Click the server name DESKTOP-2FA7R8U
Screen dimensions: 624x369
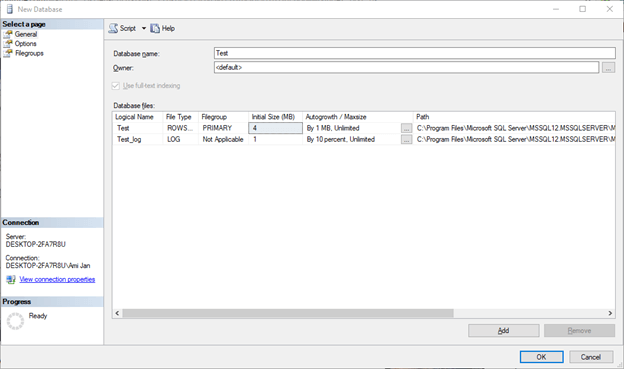(36, 244)
